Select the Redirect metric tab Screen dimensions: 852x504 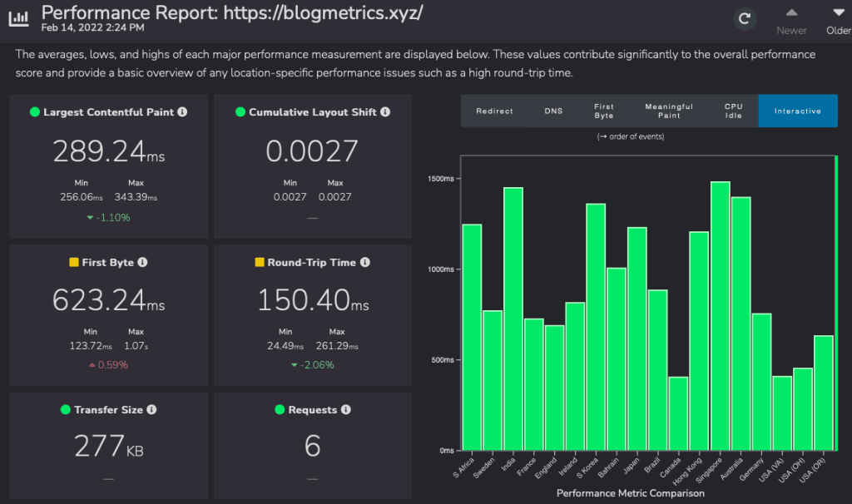tap(494, 111)
